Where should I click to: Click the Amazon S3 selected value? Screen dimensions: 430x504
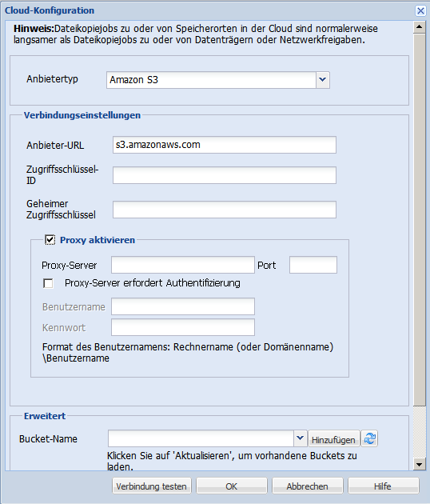pyautogui.click(x=134, y=80)
